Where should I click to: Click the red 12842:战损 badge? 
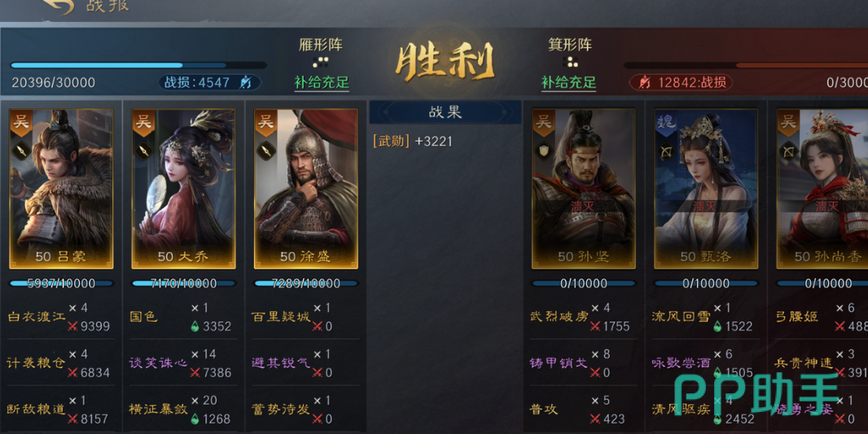click(x=681, y=82)
